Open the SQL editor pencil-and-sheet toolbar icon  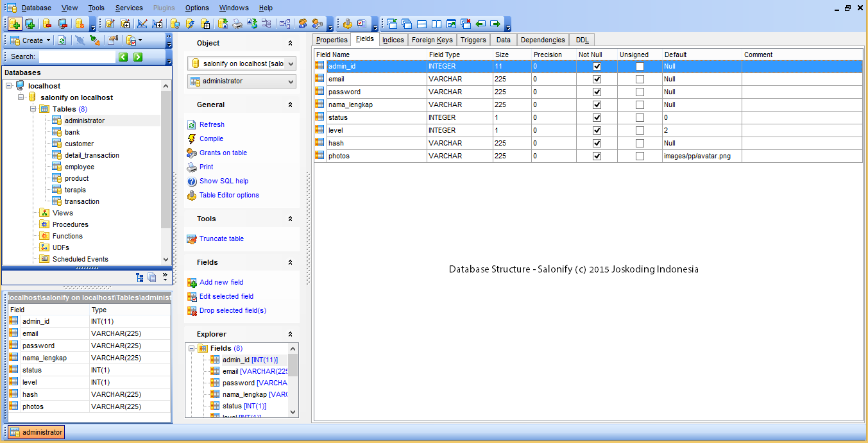tap(110, 24)
